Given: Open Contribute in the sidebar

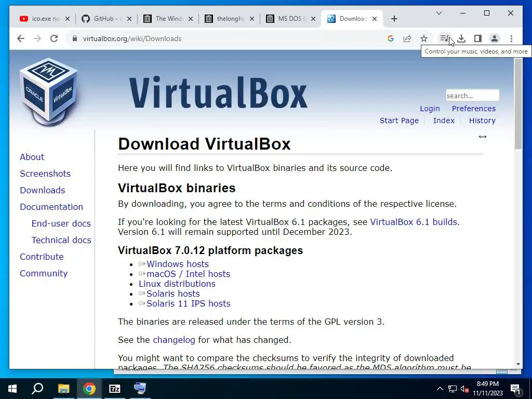Looking at the screenshot, I should point(42,257).
